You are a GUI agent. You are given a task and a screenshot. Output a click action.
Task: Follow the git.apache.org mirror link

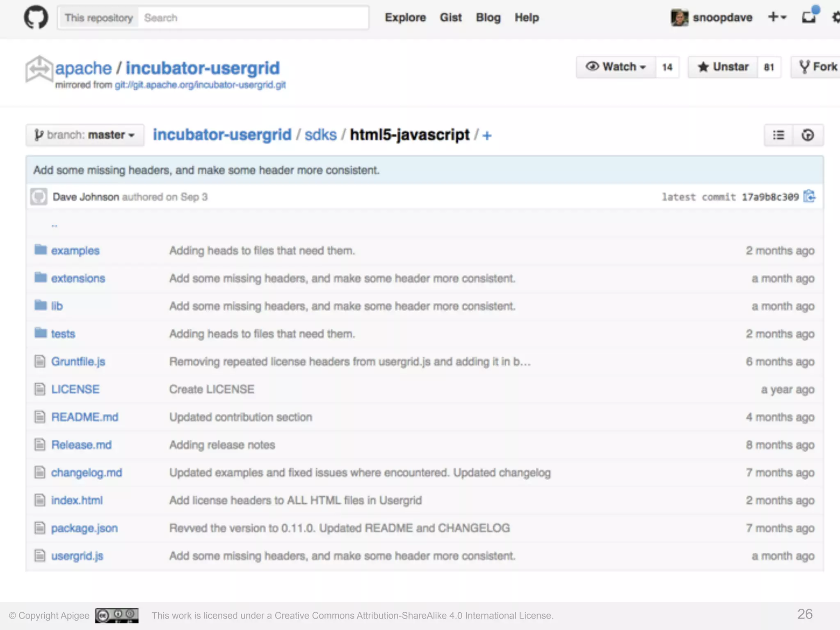point(200,85)
